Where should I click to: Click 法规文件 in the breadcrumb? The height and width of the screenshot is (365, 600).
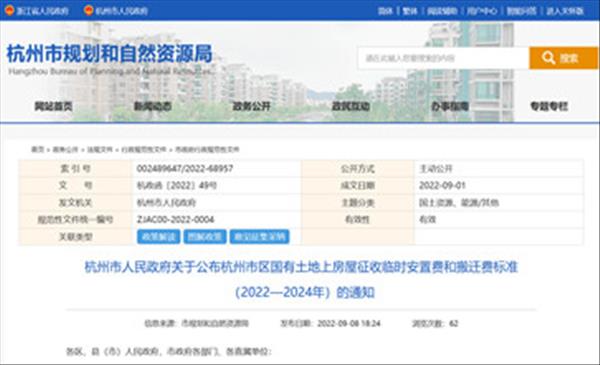(x=100, y=149)
